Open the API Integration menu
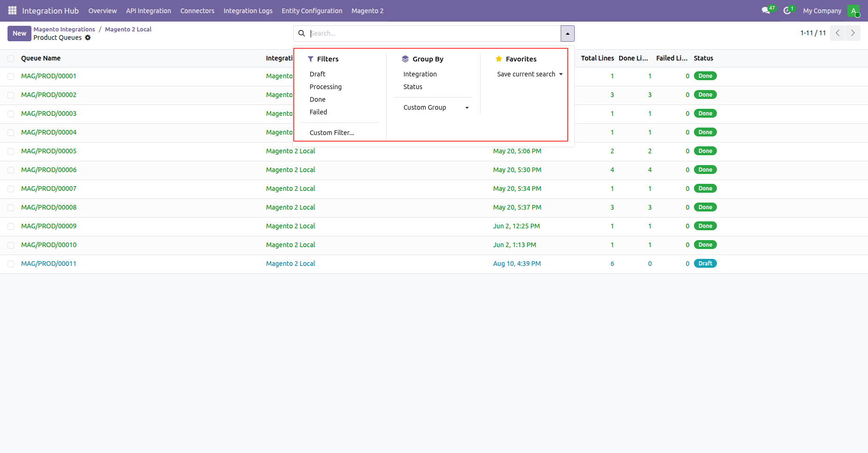The height and width of the screenshot is (453, 868). click(148, 11)
